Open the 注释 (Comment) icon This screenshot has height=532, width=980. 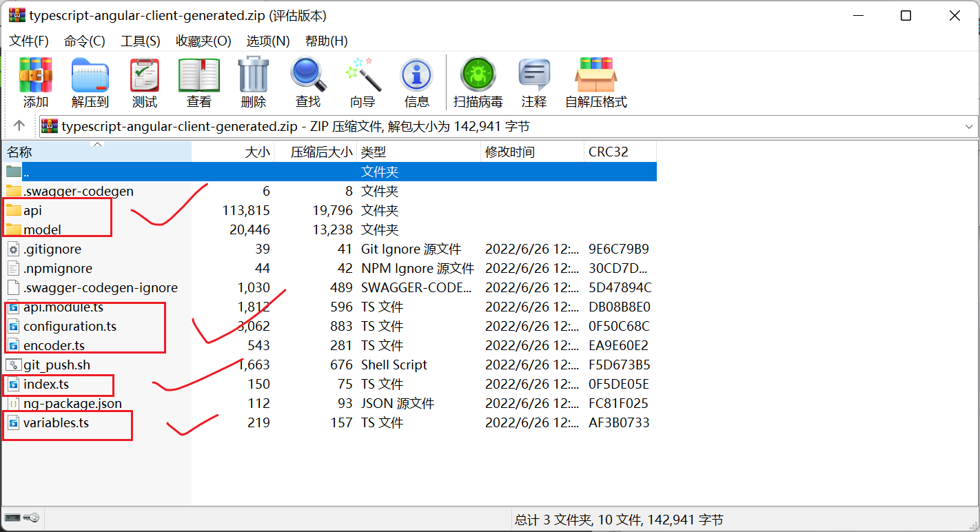tap(533, 76)
